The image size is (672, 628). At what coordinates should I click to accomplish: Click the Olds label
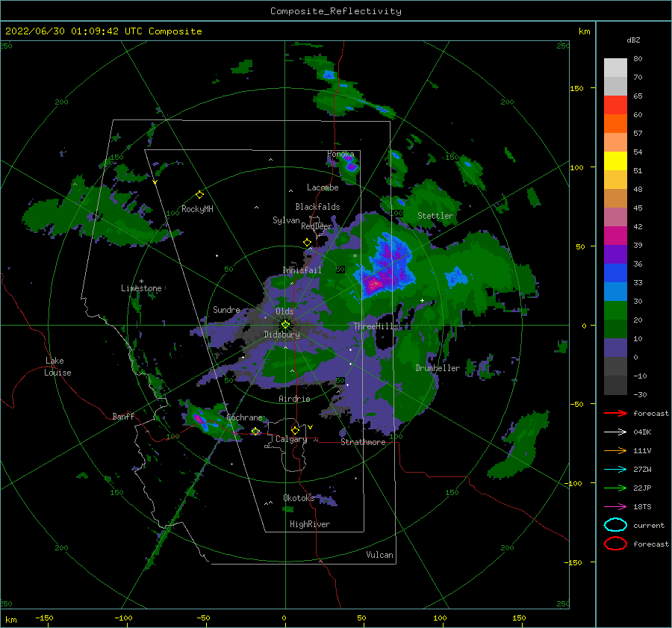[284, 311]
